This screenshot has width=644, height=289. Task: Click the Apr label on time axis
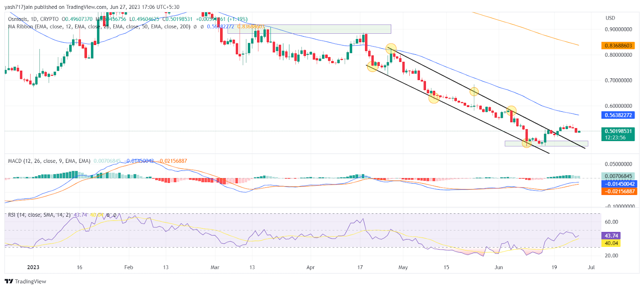tap(310, 267)
